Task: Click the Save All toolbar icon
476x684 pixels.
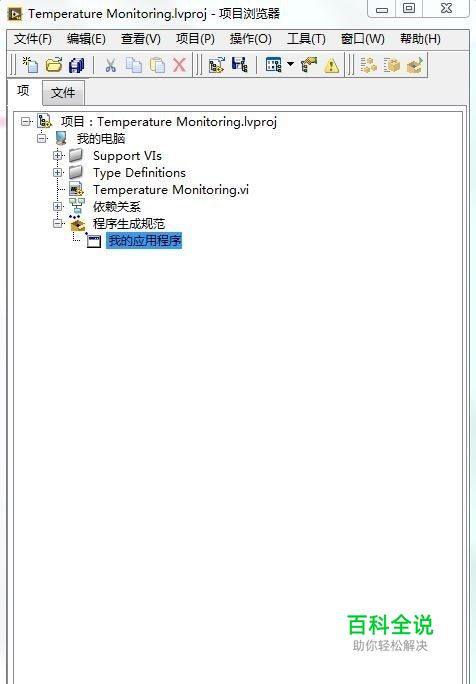Action: 77,65
